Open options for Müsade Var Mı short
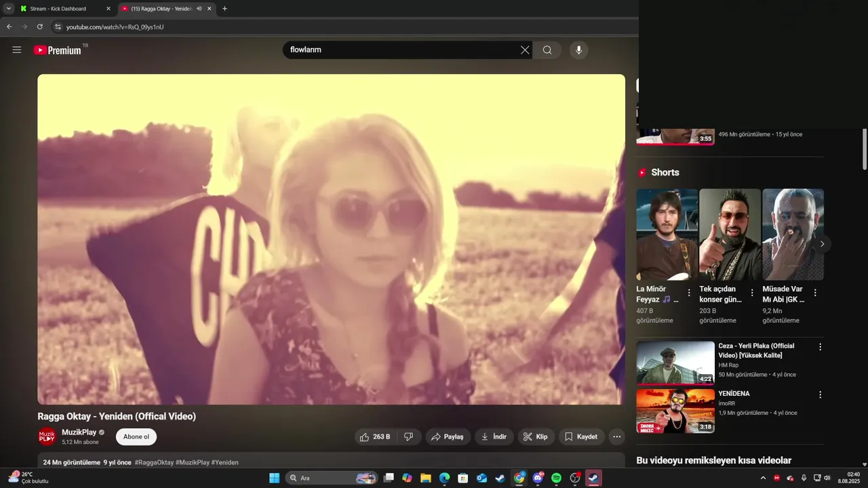868x488 pixels. tap(815, 293)
